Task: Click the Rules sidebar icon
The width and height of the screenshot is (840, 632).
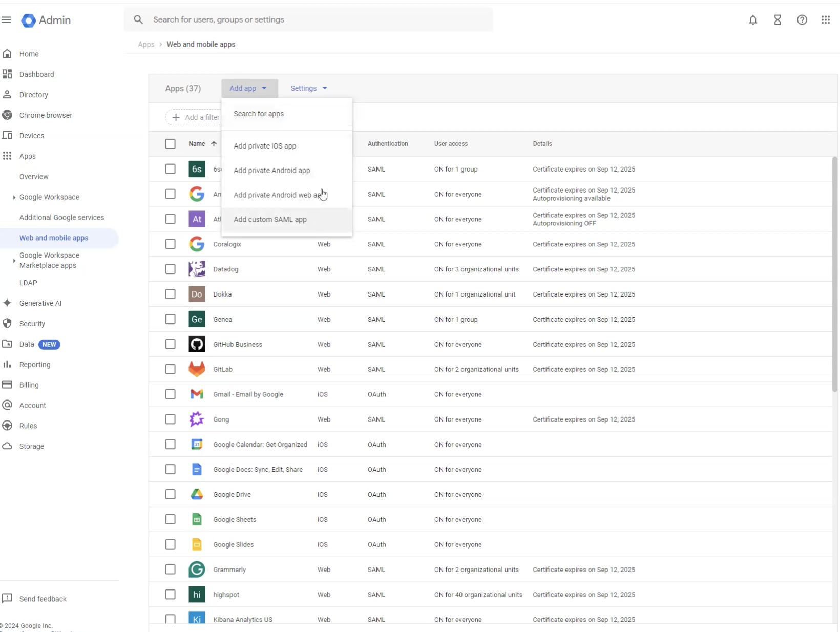Action: pos(7,426)
